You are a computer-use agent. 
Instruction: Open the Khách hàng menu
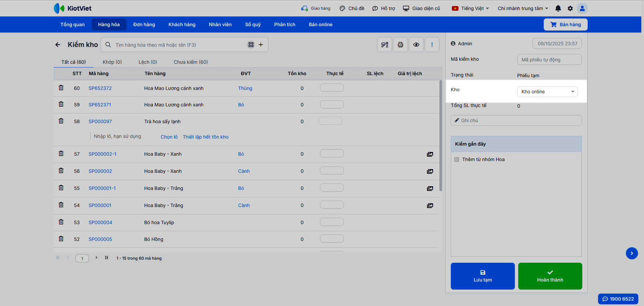pyautogui.click(x=182, y=24)
